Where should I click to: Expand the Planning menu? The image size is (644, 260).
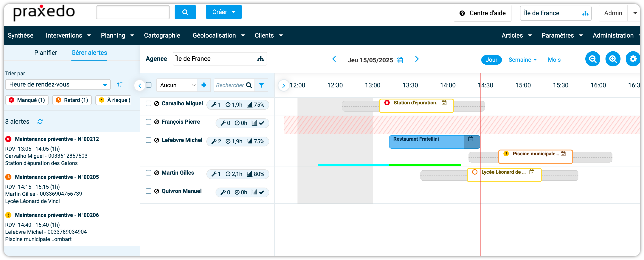[118, 36]
